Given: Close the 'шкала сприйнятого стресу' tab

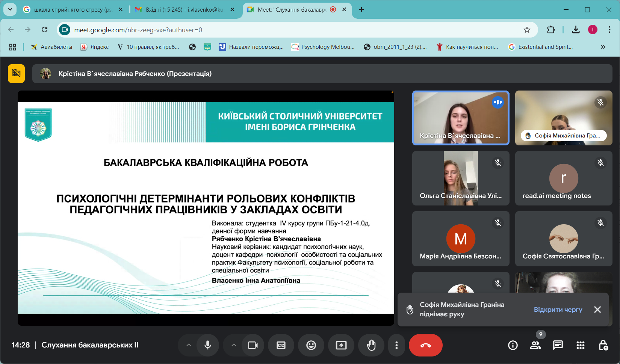Looking at the screenshot, I should click(x=121, y=9).
